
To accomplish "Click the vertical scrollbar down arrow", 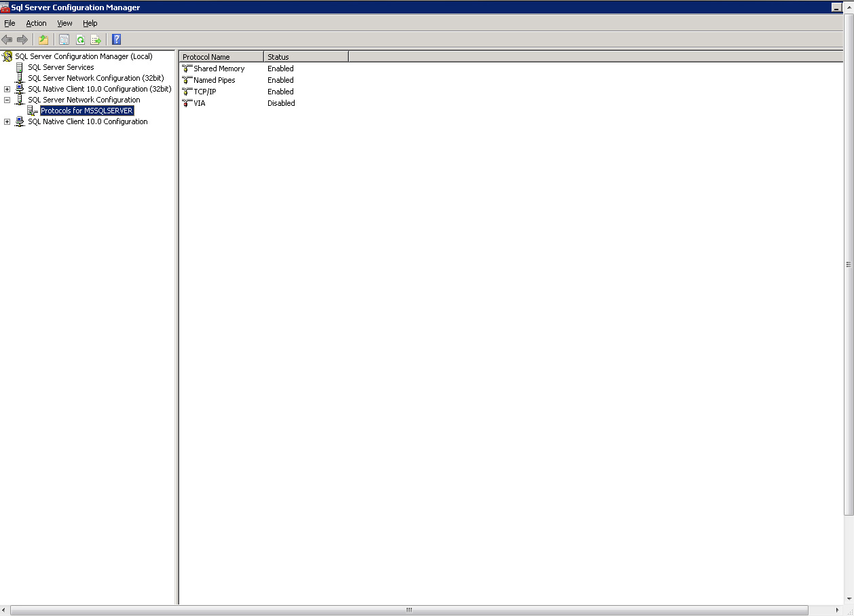I will point(849,599).
